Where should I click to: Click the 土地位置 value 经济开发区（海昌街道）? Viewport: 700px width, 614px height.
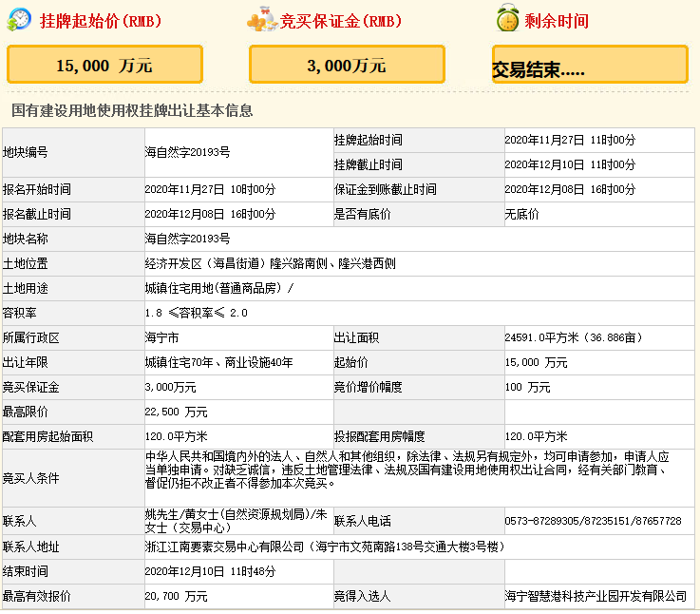(x=270, y=263)
